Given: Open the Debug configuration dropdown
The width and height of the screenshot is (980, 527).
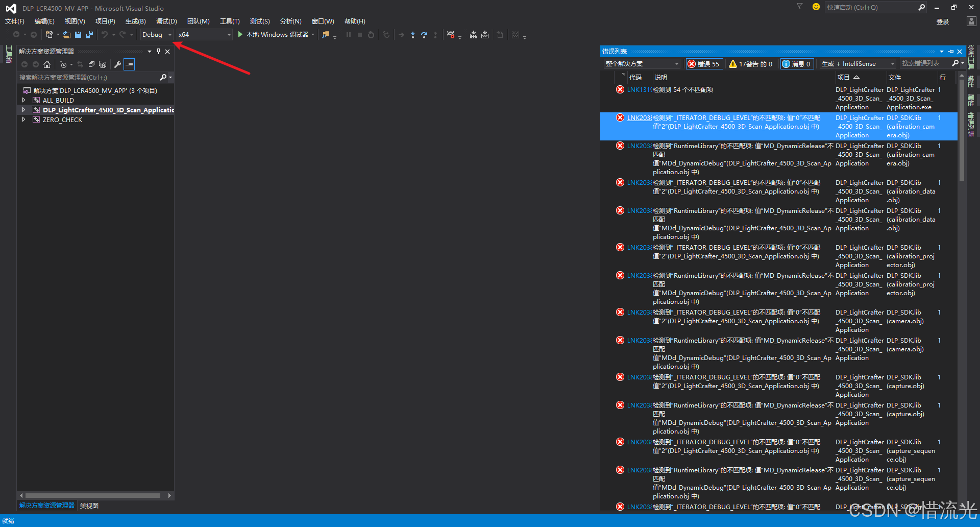Looking at the screenshot, I should pyautogui.click(x=156, y=35).
